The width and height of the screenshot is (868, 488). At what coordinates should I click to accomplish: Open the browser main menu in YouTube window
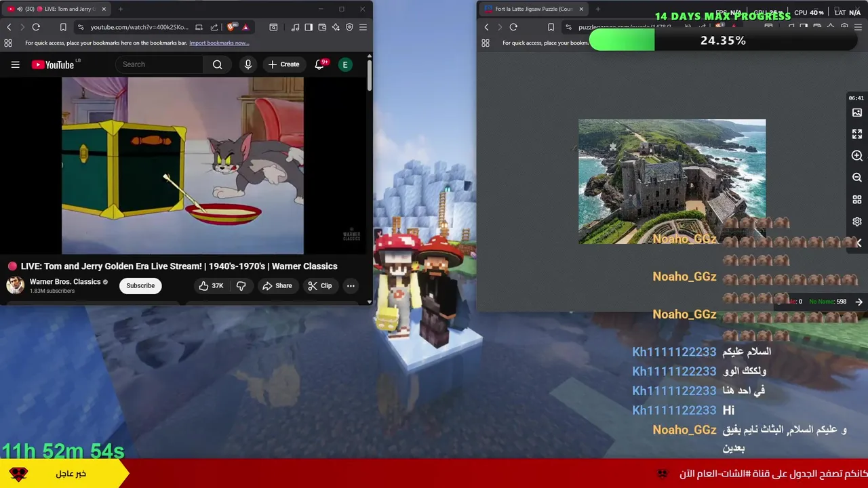[x=363, y=27]
